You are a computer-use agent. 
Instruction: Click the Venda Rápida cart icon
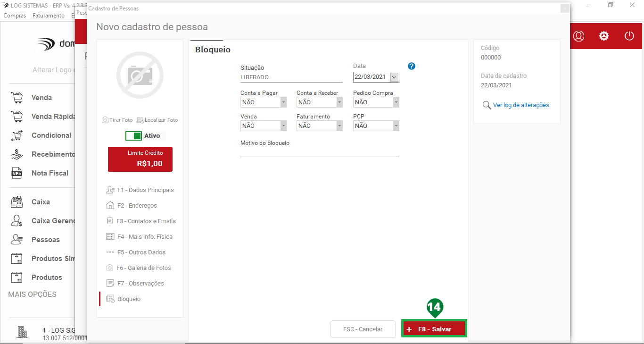pyautogui.click(x=17, y=117)
